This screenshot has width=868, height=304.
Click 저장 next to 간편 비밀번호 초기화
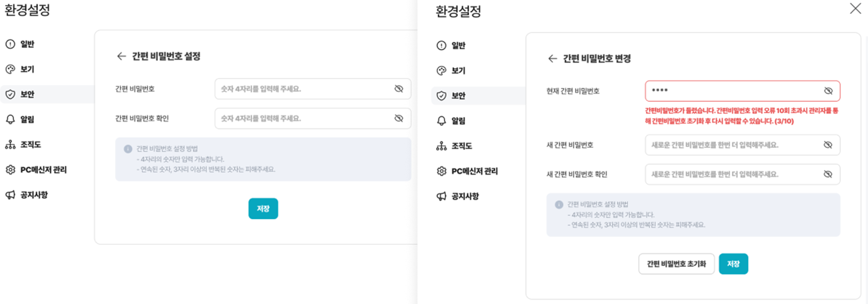pos(733,264)
